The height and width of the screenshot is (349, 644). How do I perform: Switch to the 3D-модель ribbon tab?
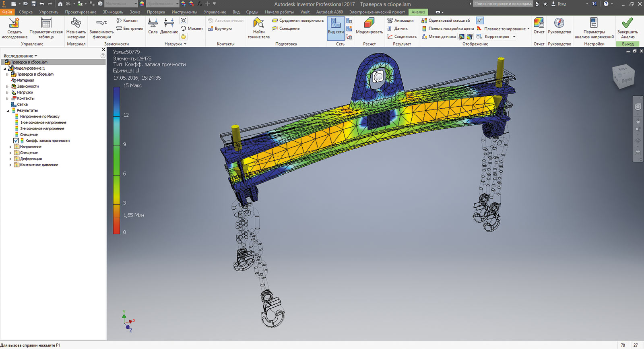click(113, 12)
